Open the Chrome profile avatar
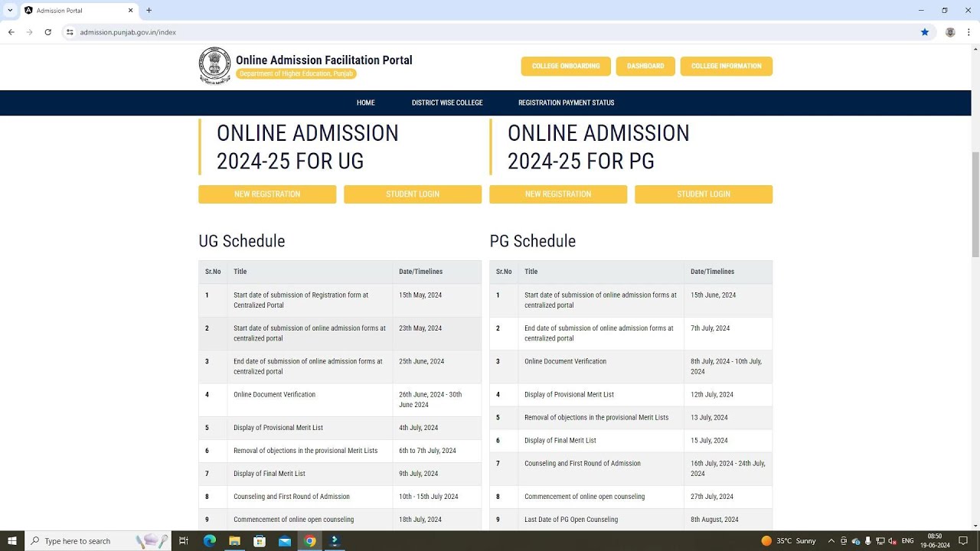Viewport: 980px width, 551px height. coord(950,32)
